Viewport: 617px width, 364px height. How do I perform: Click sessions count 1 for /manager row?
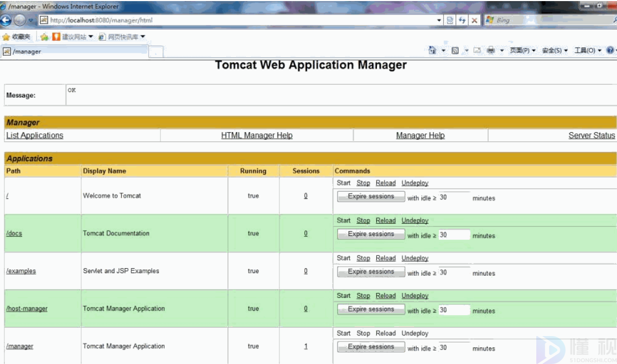tap(306, 346)
